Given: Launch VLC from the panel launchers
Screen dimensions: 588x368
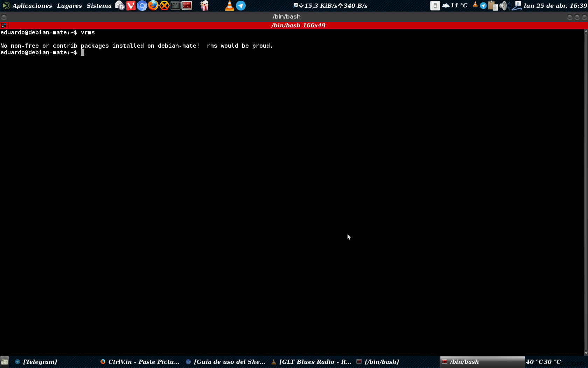Looking at the screenshot, I should (229, 6).
